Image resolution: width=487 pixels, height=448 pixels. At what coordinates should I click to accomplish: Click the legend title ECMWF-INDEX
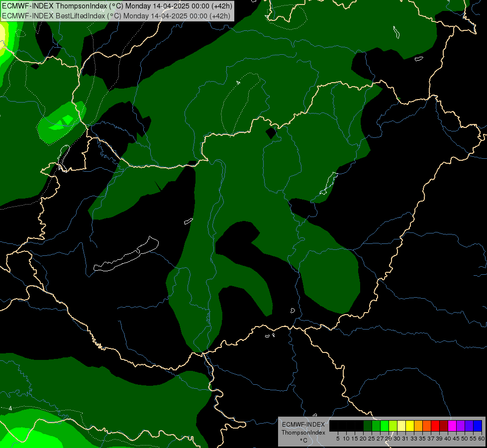click(303, 425)
